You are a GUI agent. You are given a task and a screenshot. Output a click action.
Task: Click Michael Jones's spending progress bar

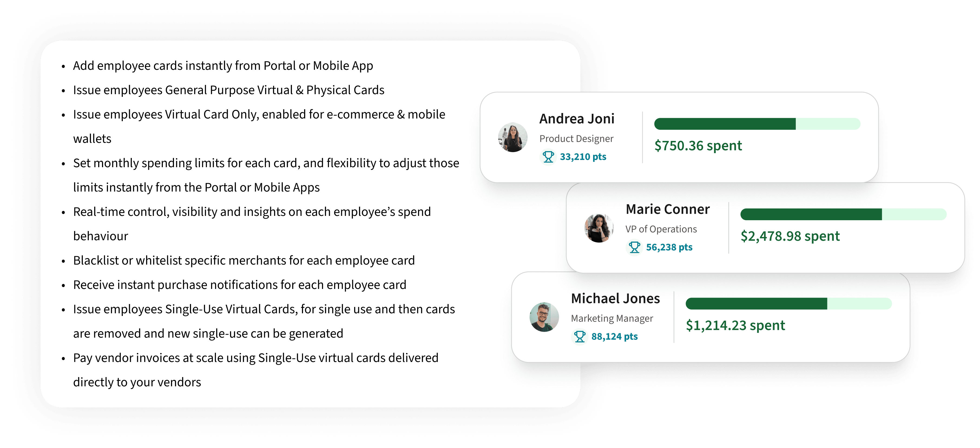(788, 304)
